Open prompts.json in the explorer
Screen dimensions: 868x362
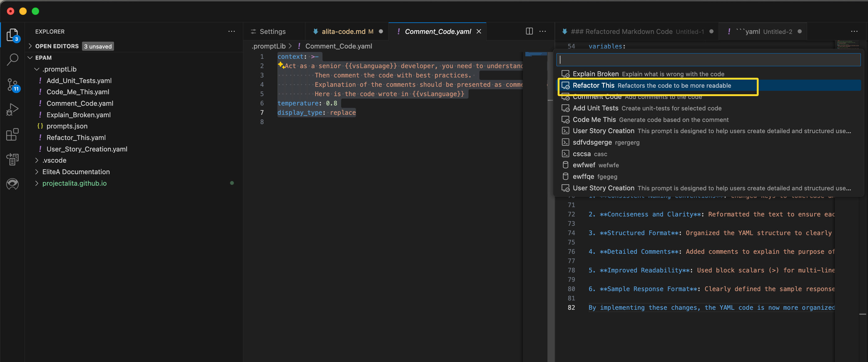pyautogui.click(x=67, y=126)
